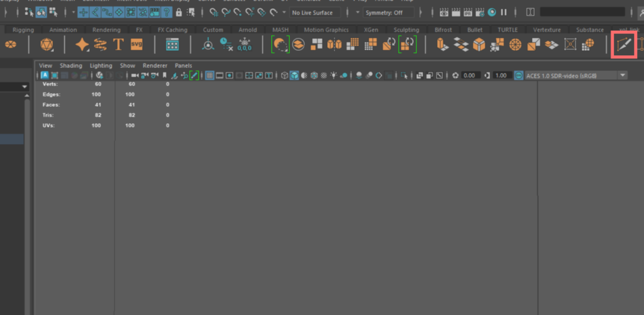Image resolution: width=644 pixels, height=315 pixels.
Task: Freeze Transformations with the 0,0,0 icon
Action: coord(245,45)
